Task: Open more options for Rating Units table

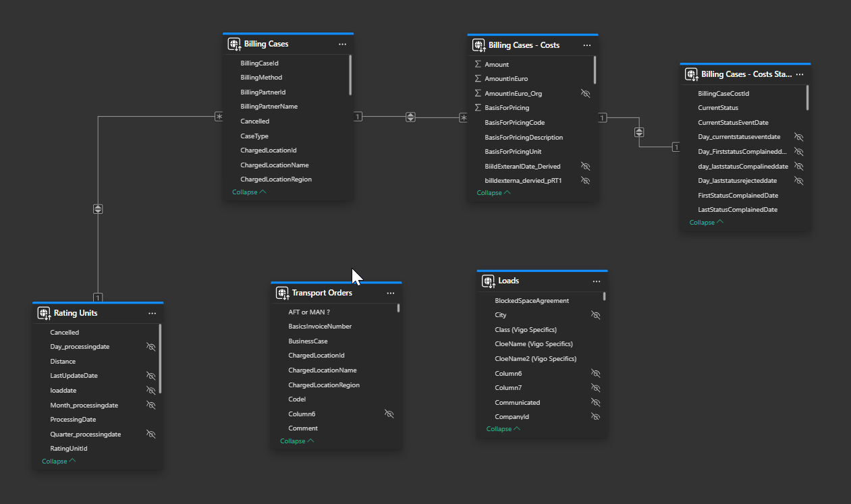Action: click(x=152, y=313)
